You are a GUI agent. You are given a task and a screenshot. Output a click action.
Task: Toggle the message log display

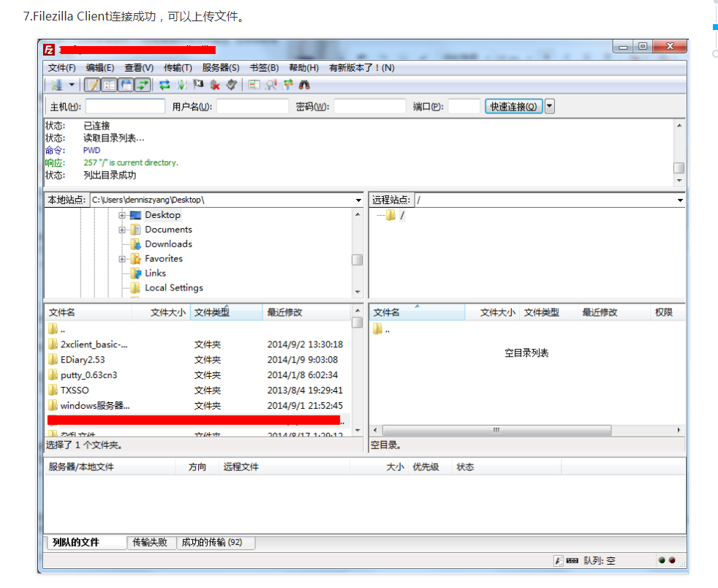coord(93,85)
